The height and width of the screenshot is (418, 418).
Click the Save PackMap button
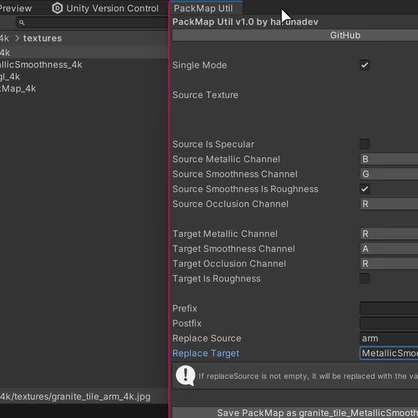point(295,413)
